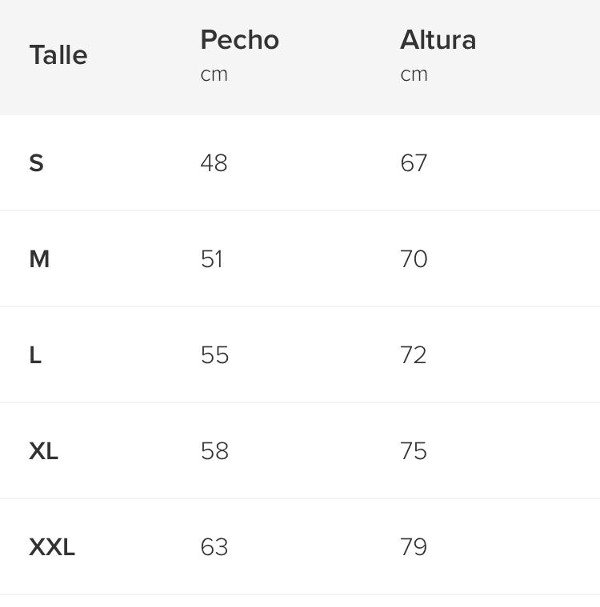Choose the L size row label
600x607 pixels.
pos(35,355)
